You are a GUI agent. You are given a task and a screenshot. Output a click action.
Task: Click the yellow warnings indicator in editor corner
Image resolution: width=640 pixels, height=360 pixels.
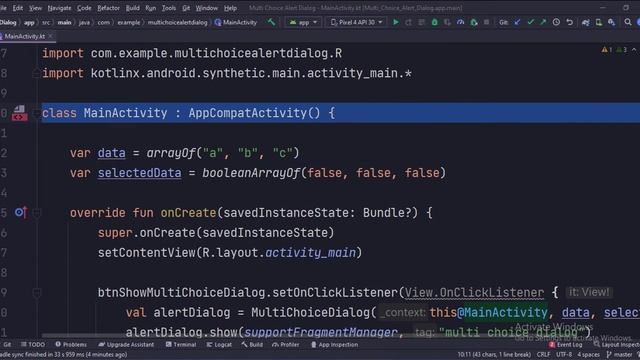[x=606, y=50]
